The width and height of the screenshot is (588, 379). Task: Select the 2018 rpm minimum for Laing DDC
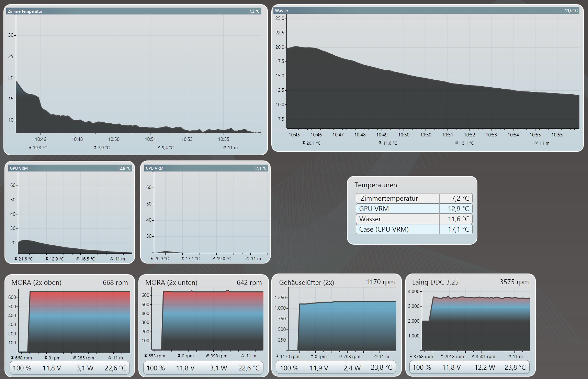click(x=454, y=357)
